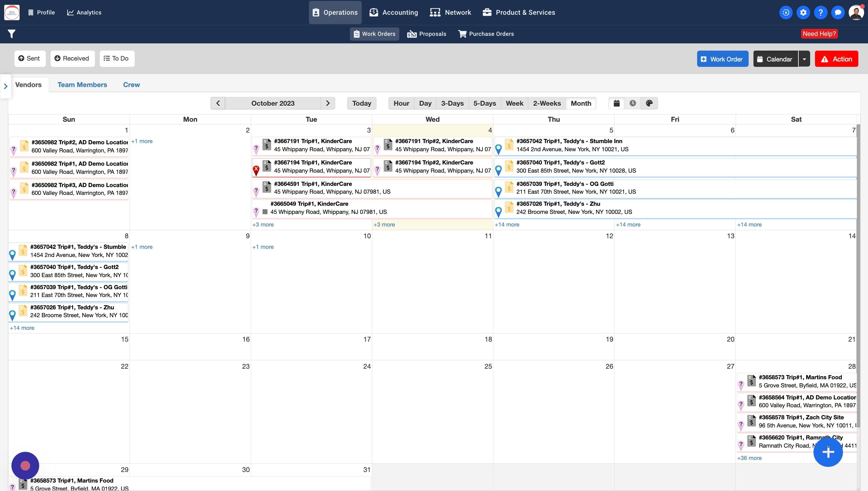Expand the left sidebar chevron
The height and width of the screenshot is (491, 868).
coord(5,86)
